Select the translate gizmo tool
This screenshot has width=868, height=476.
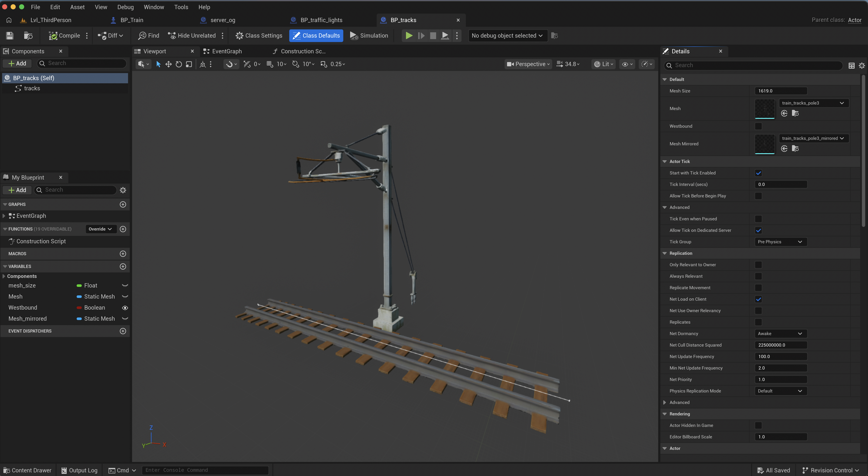168,64
